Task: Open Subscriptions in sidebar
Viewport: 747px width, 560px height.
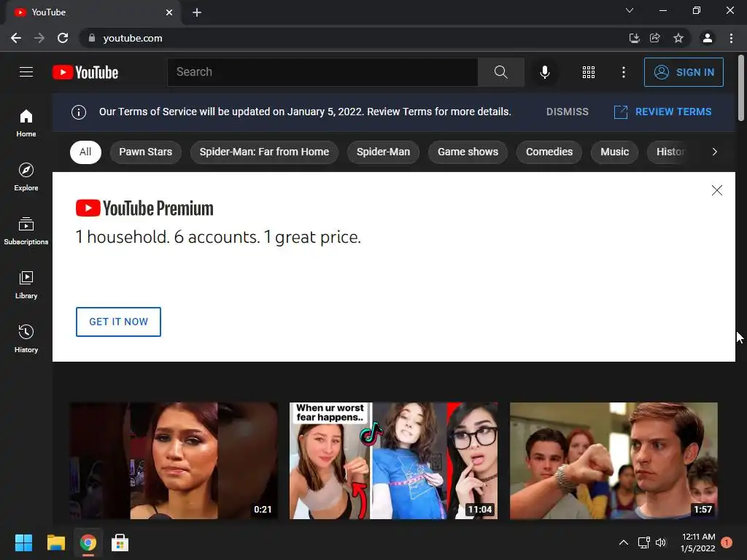Action: click(26, 230)
